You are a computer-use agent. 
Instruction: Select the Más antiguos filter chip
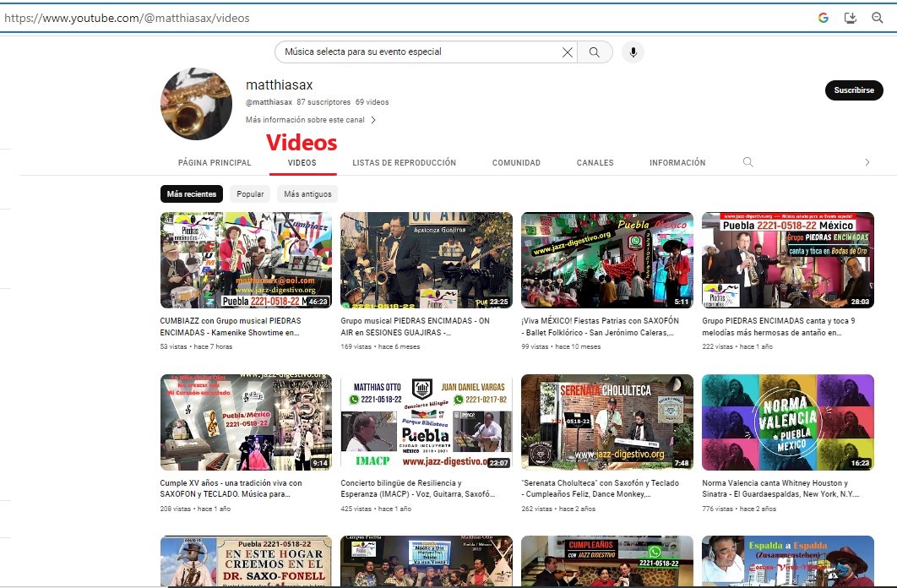click(307, 194)
